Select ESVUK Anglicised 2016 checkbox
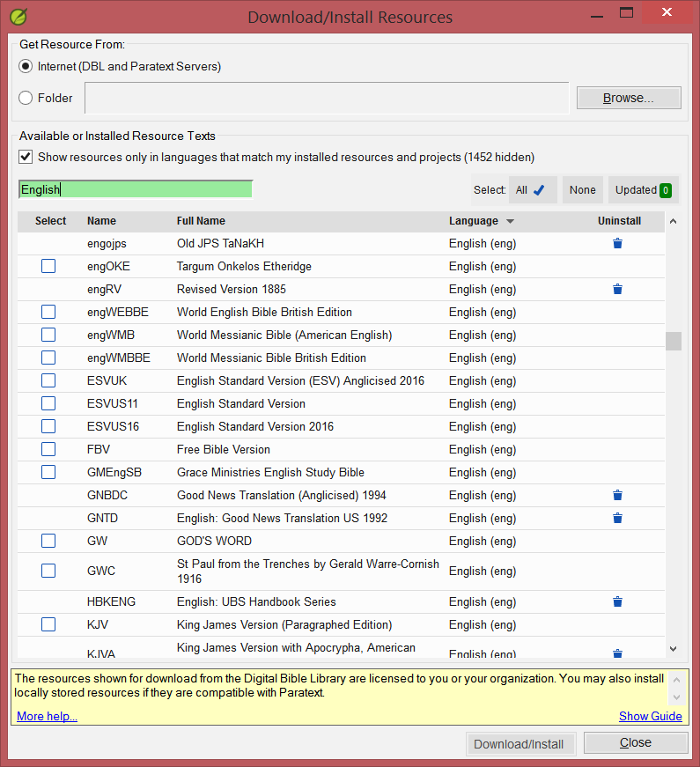This screenshot has height=767, width=700. point(48,380)
